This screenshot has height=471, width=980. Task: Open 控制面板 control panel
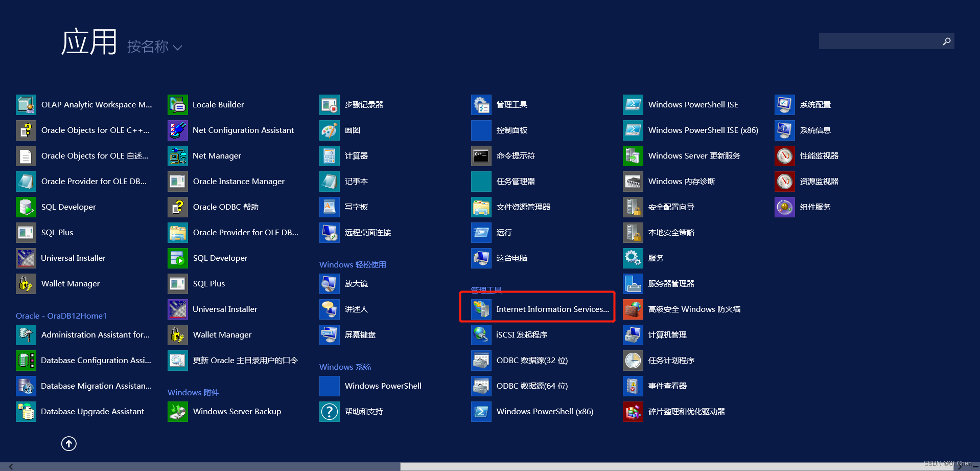(500, 130)
